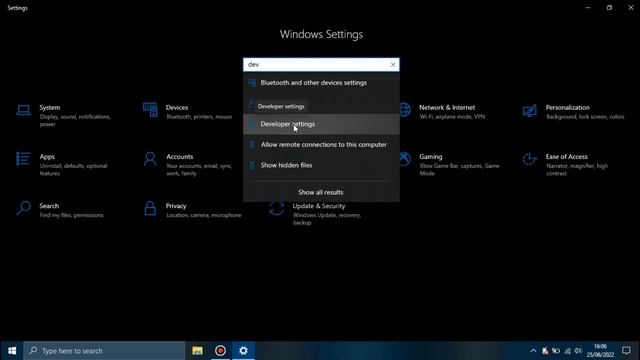Select Show hidden files result

coord(321,165)
